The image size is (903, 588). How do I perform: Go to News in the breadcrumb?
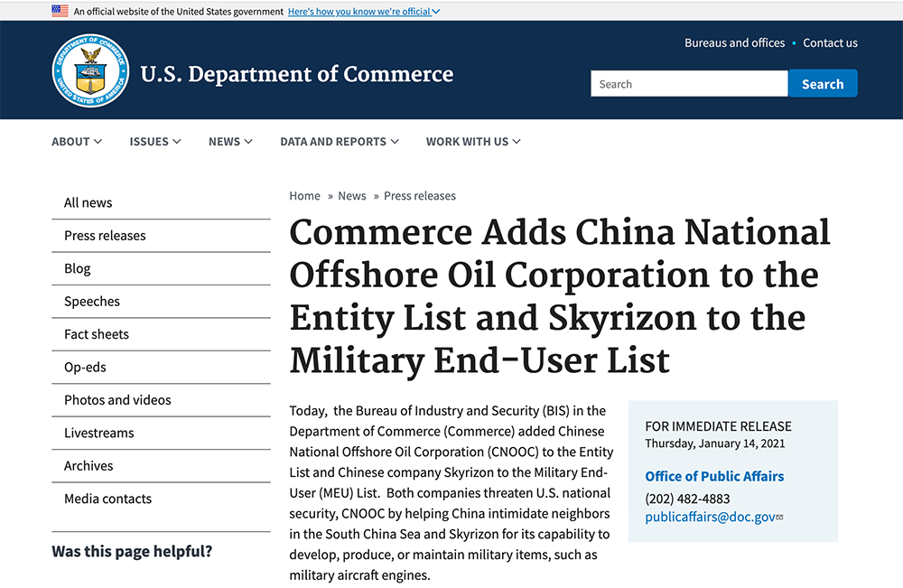(x=352, y=196)
